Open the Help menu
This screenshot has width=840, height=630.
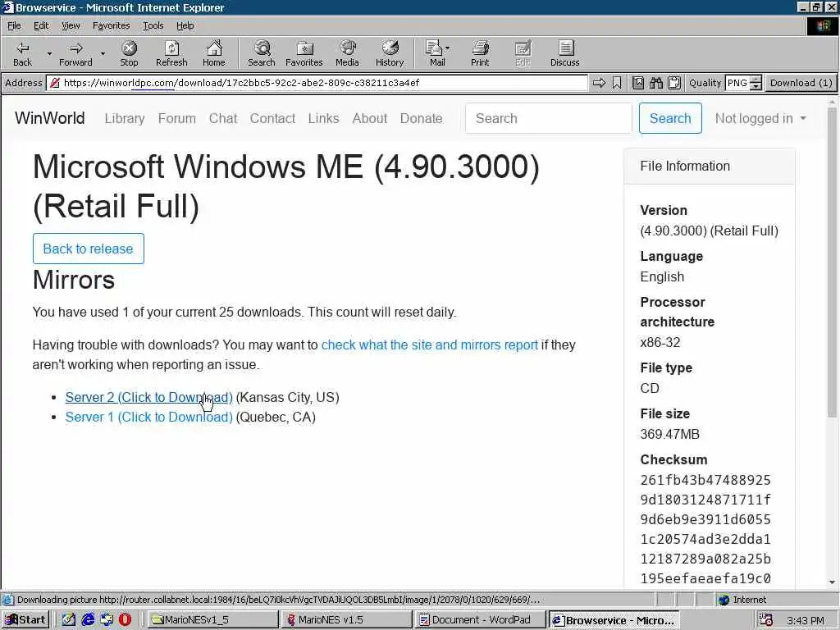185,25
